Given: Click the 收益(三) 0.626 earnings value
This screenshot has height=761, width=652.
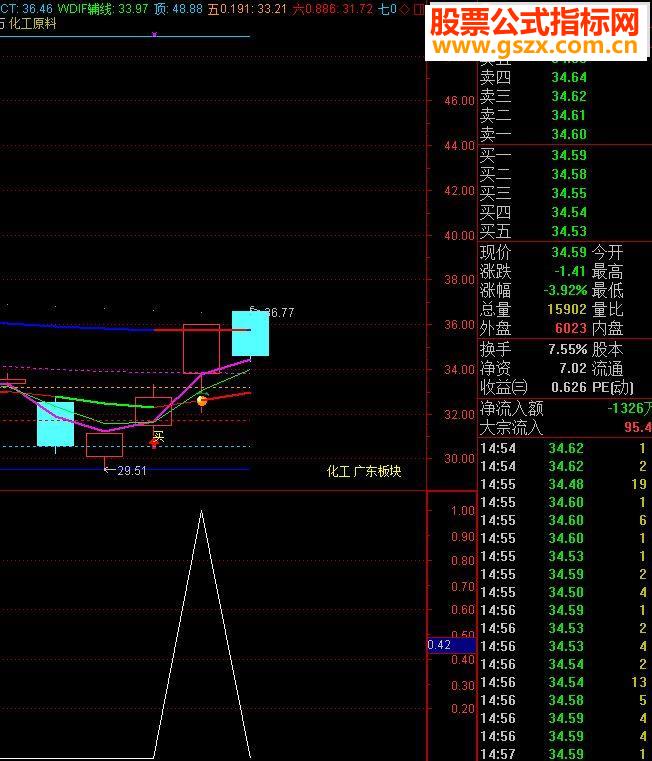Looking at the screenshot, I should tap(569, 387).
